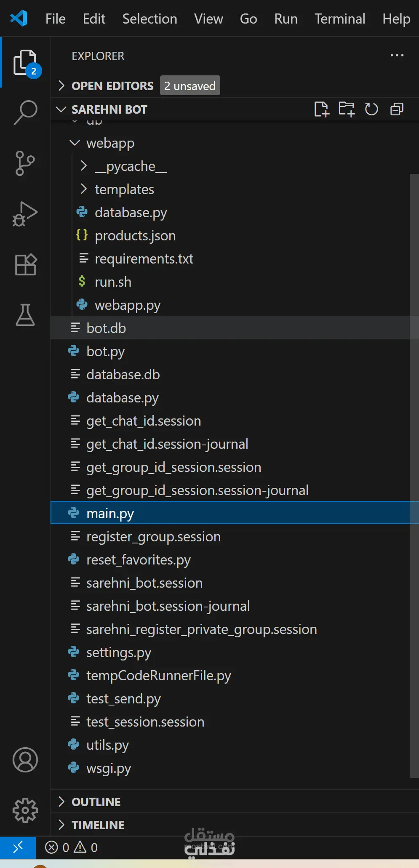The image size is (419, 868).
Task: Click errors and warnings status indicator
Action: 71,847
